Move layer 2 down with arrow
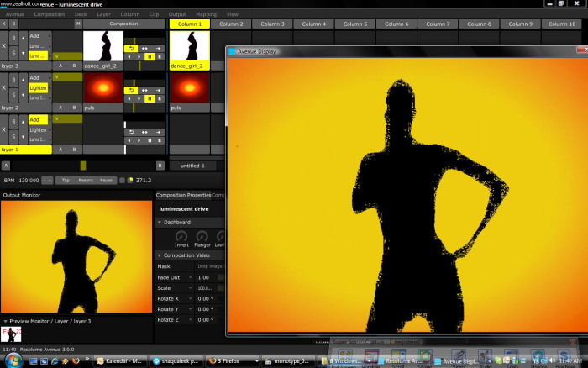 coord(23,95)
